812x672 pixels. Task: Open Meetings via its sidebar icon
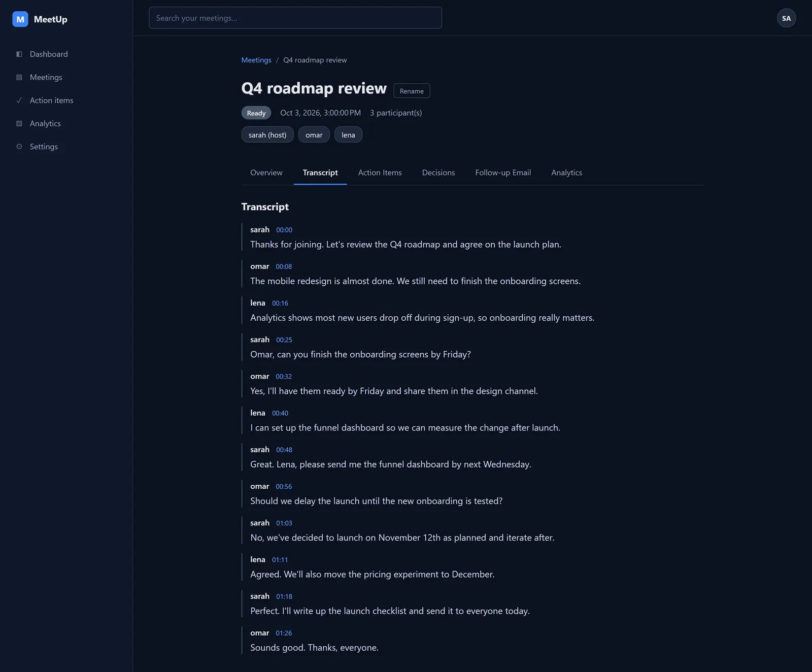pos(19,77)
